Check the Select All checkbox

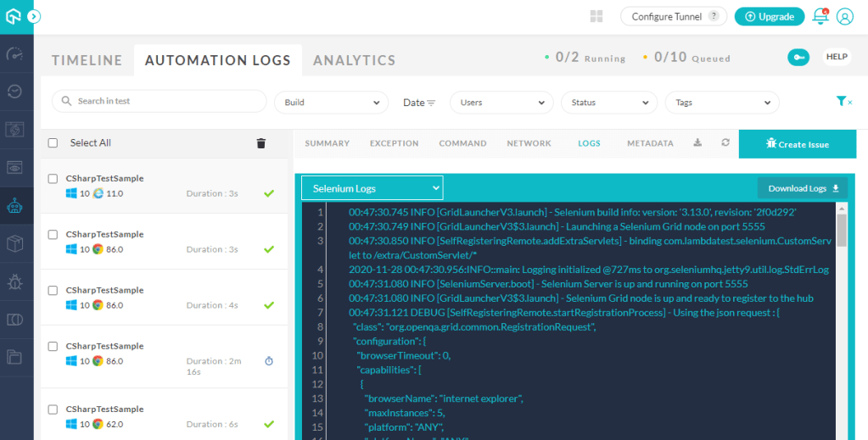pyautogui.click(x=53, y=143)
